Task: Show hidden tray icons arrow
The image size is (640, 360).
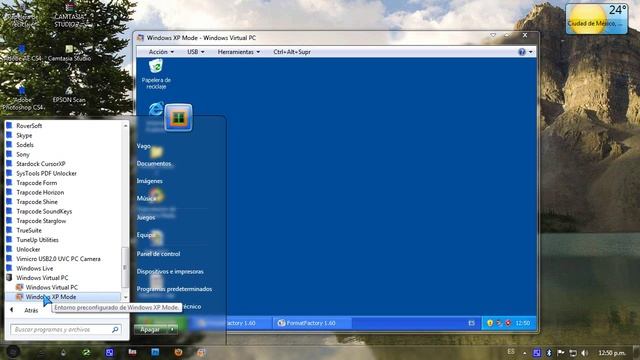Action: [524, 353]
